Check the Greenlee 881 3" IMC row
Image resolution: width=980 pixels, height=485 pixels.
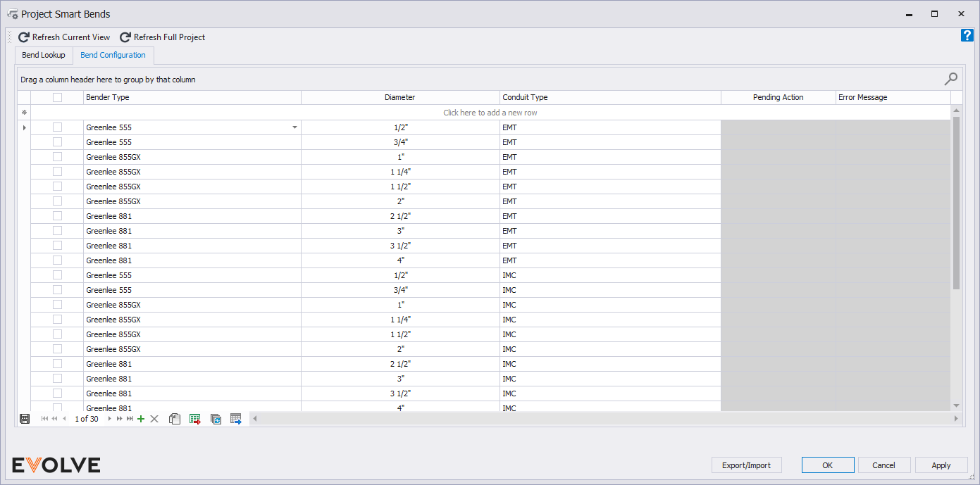click(57, 379)
